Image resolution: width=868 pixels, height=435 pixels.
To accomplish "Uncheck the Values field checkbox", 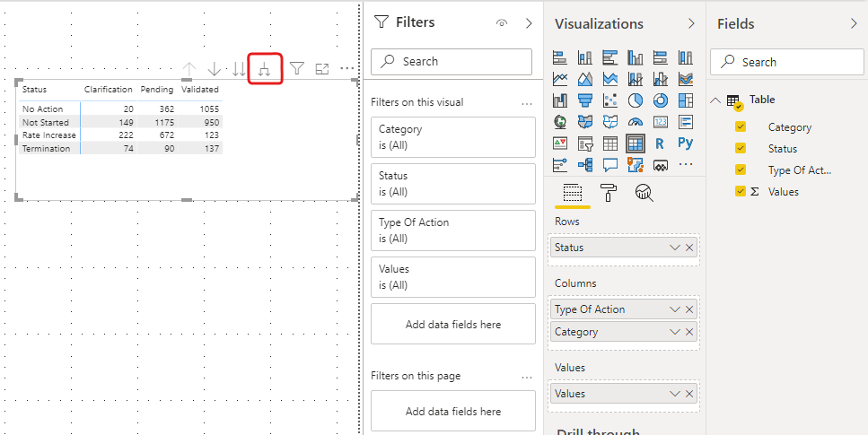I will point(741,191).
